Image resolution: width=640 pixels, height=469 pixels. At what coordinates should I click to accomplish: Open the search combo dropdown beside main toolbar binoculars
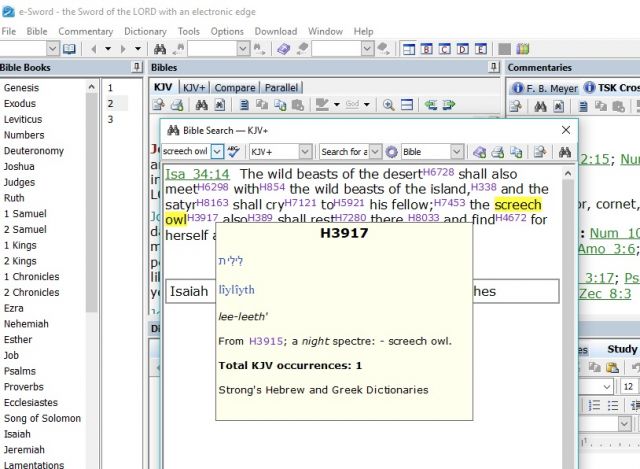coord(243,49)
